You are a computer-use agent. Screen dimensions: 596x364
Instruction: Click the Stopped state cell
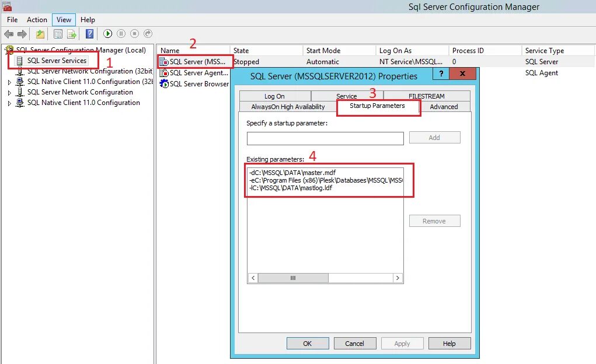point(246,62)
